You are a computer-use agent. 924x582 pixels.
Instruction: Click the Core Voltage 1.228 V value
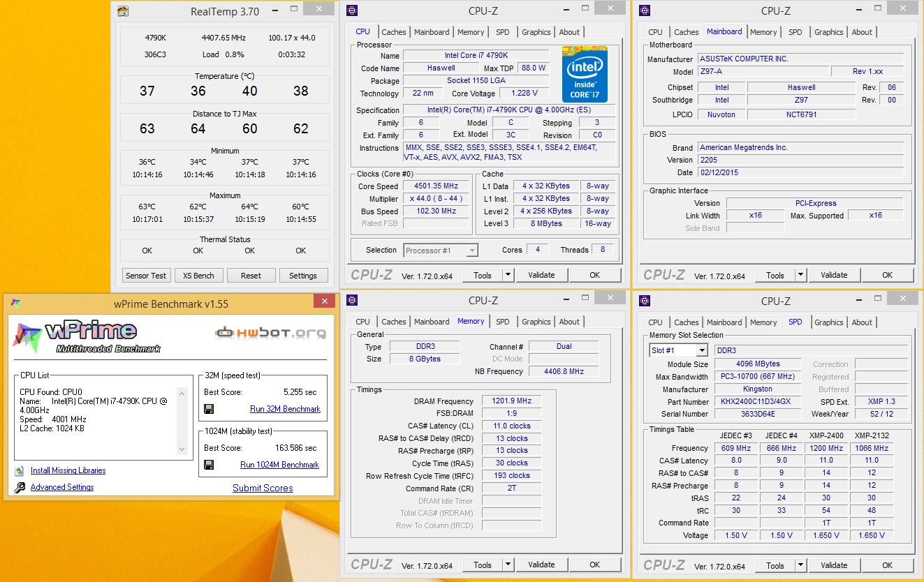point(525,94)
